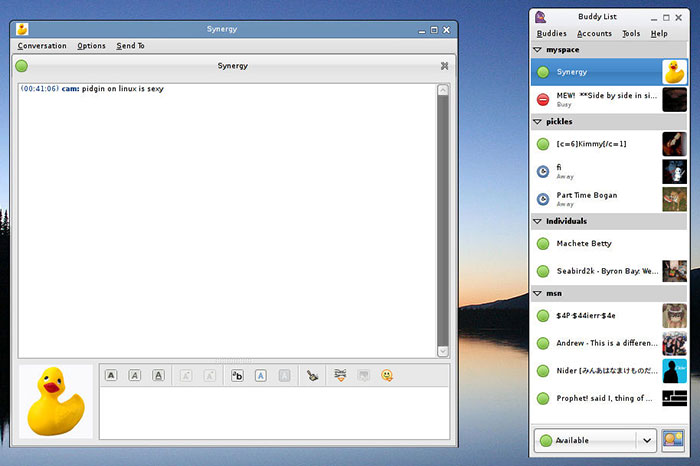Click the decrease font size icon
This screenshot has height=466, width=700.
pos(209,375)
